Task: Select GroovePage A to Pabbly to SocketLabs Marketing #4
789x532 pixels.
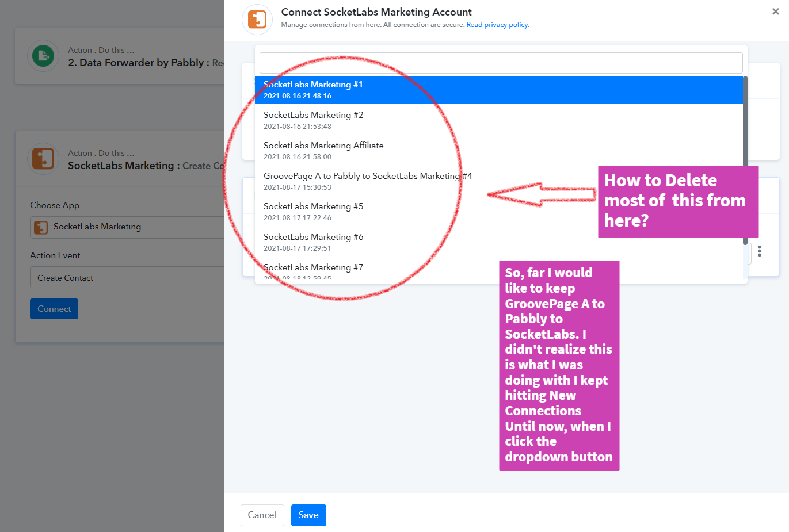Action: 499,181
